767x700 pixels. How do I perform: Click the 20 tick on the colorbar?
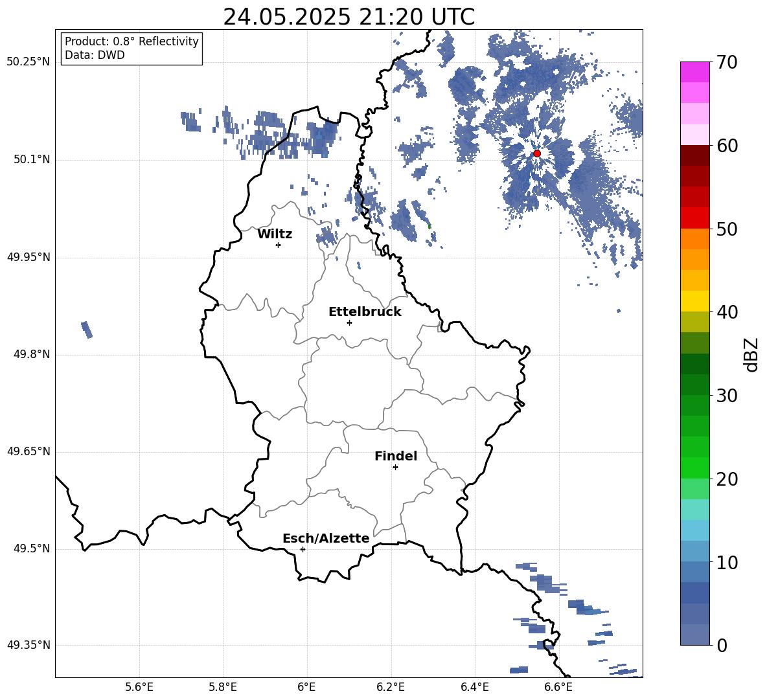click(727, 479)
